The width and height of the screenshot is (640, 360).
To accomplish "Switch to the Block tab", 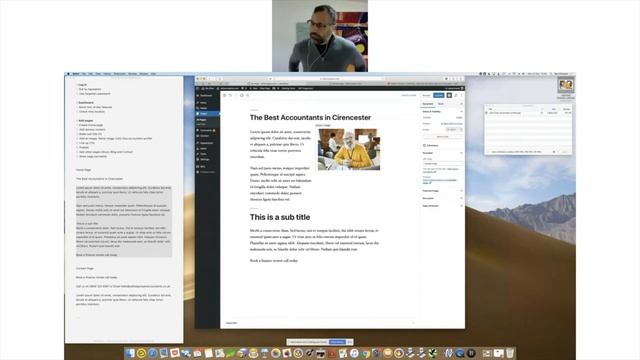I will pyautogui.click(x=441, y=104).
